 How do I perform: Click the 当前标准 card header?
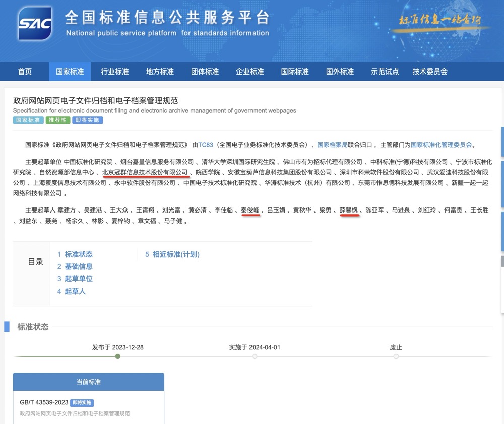coord(89,382)
